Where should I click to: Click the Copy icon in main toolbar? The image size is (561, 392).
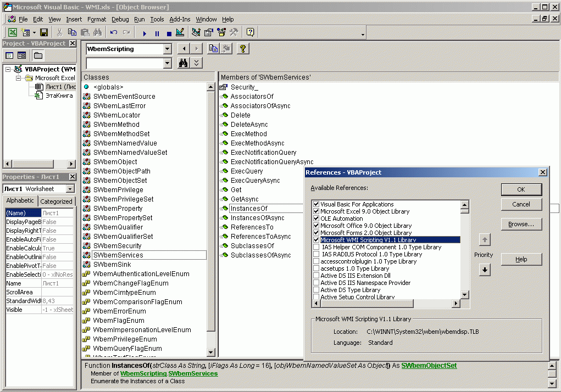pos(72,32)
